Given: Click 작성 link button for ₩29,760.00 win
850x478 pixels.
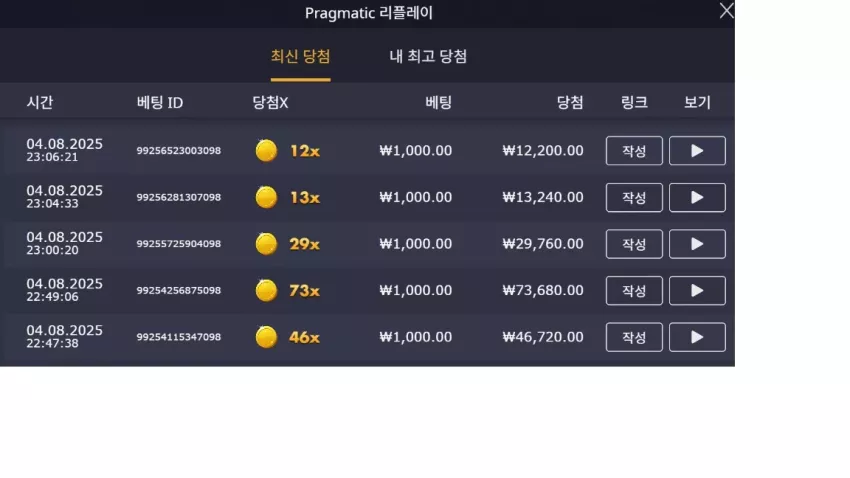Looking at the screenshot, I should (x=634, y=244).
